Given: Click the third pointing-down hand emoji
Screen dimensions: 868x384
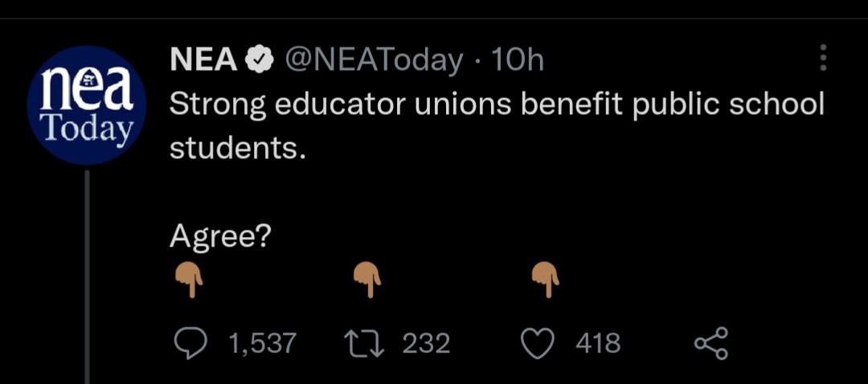Looking at the screenshot, I should point(548,280).
